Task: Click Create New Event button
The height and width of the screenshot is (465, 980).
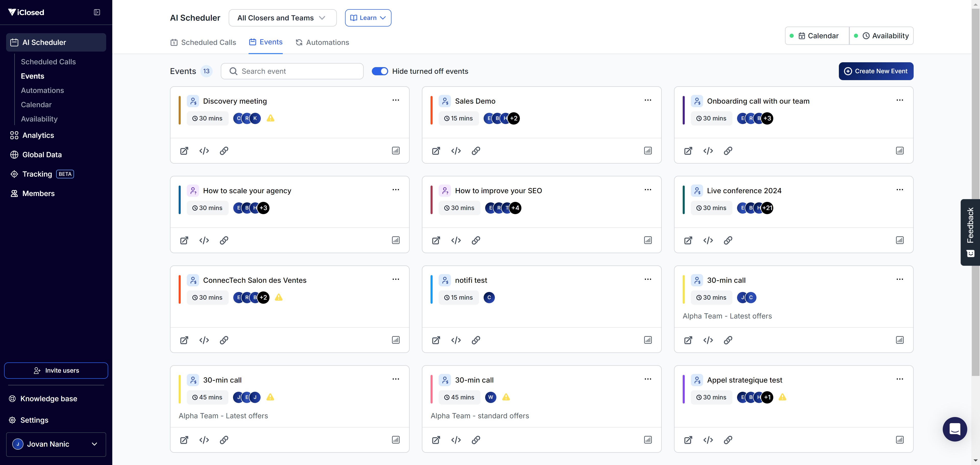Action: click(x=876, y=71)
